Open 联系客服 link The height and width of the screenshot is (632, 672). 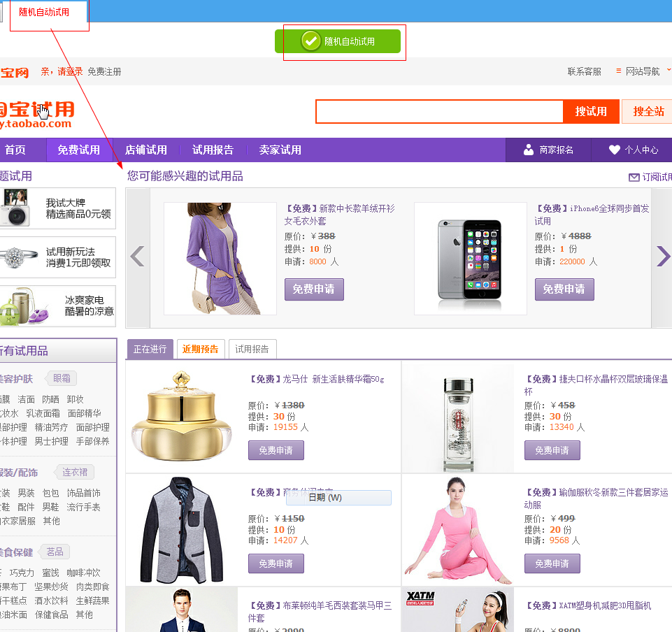[584, 71]
